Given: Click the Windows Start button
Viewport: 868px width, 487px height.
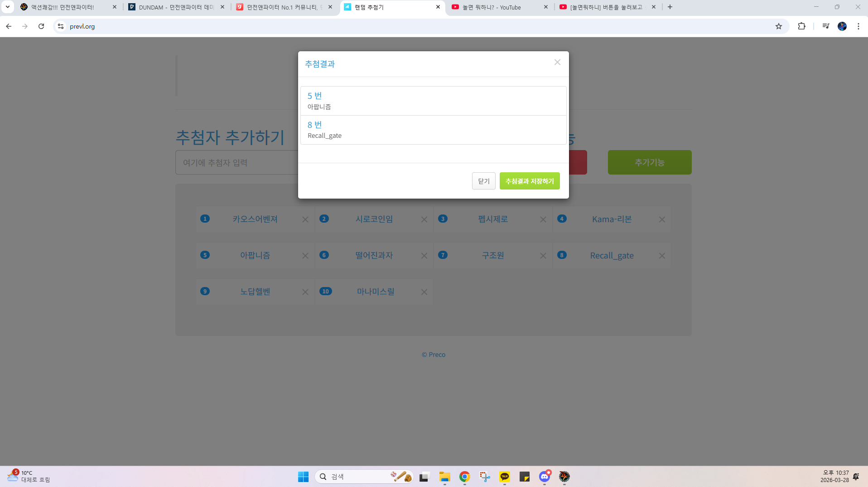Looking at the screenshot, I should [303, 477].
